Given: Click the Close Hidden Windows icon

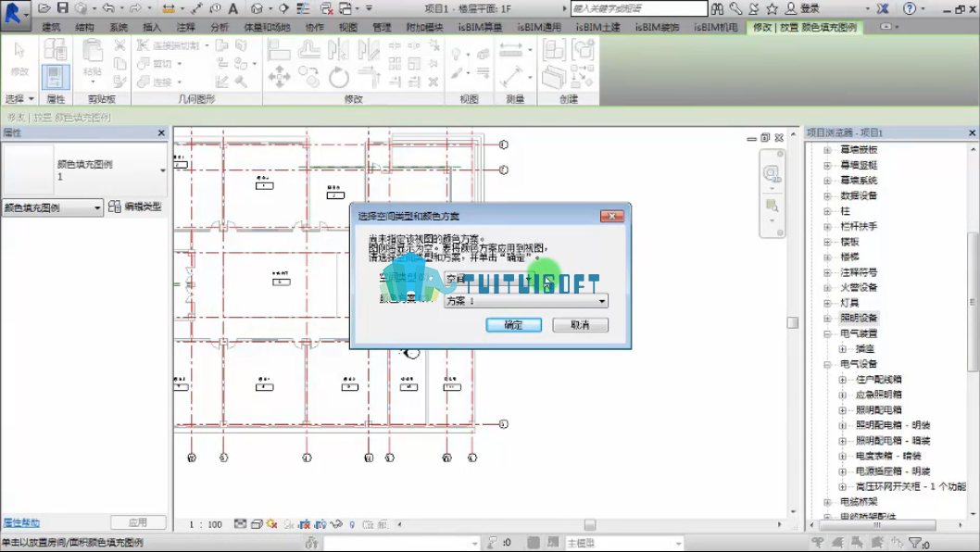Looking at the screenshot, I should tap(326, 8).
